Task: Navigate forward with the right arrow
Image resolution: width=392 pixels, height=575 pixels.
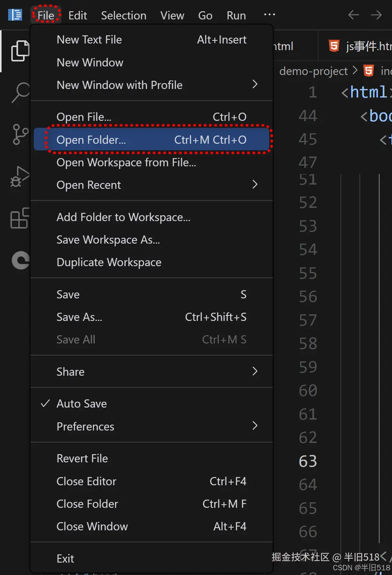Action: (376, 15)
